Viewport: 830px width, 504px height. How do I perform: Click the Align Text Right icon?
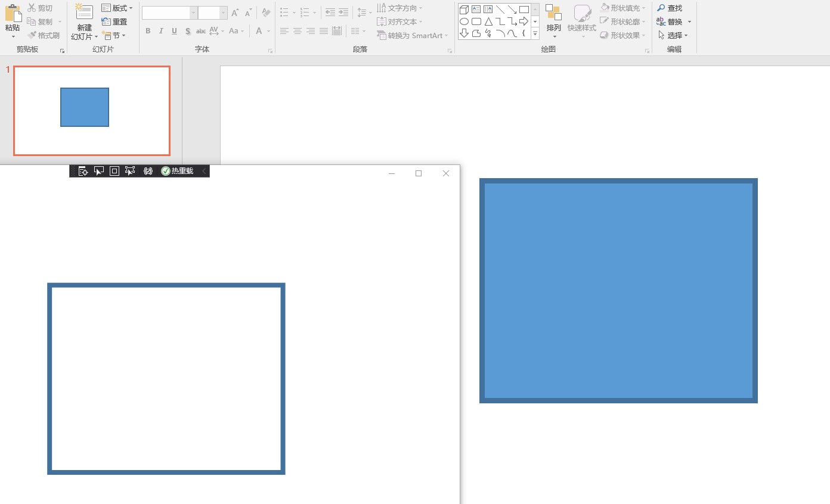pyautogui.click(x=311, y=31)
